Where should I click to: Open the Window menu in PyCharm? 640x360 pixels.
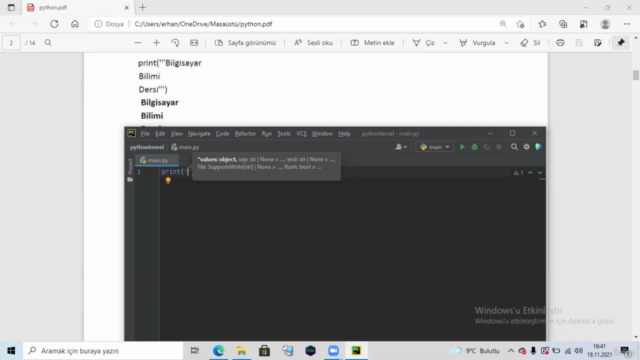pyautogui.click(x=322, y=134)
